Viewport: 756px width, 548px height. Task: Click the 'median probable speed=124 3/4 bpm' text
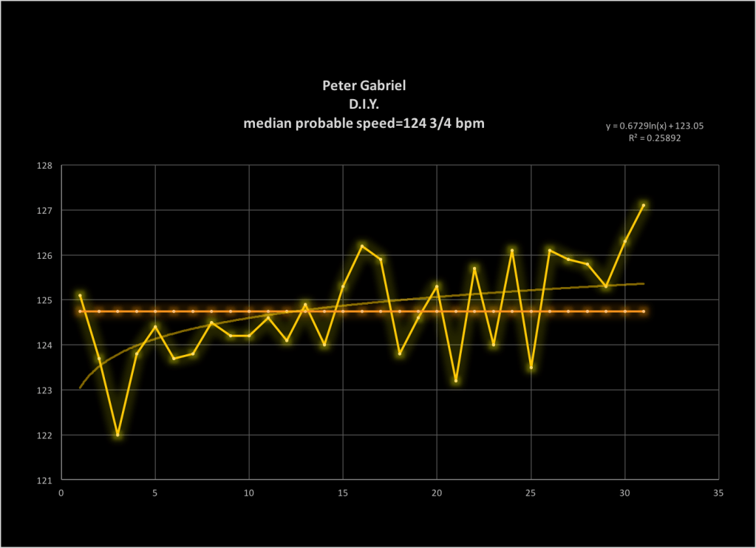tap(364, 124)
